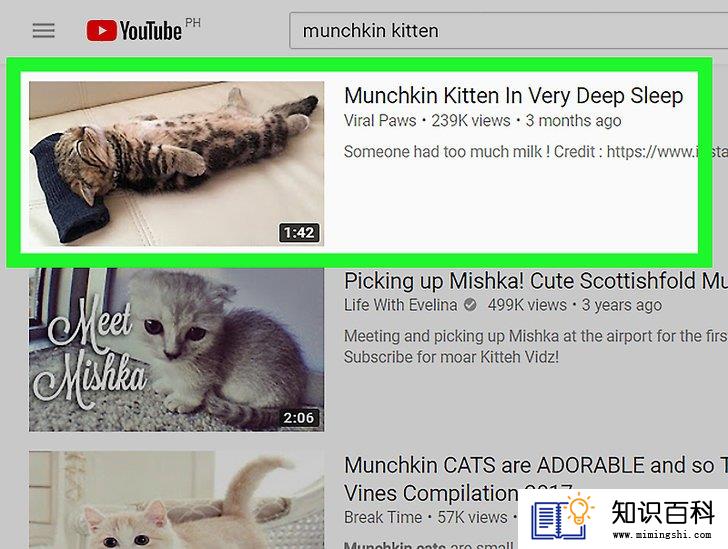Open the Meet Mishka thumbnail
728x549 pixels.
[x=176, y=350]
